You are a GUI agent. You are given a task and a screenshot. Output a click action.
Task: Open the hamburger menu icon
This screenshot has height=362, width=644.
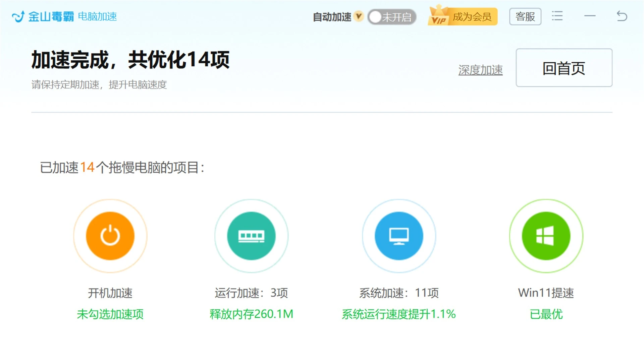557,16
